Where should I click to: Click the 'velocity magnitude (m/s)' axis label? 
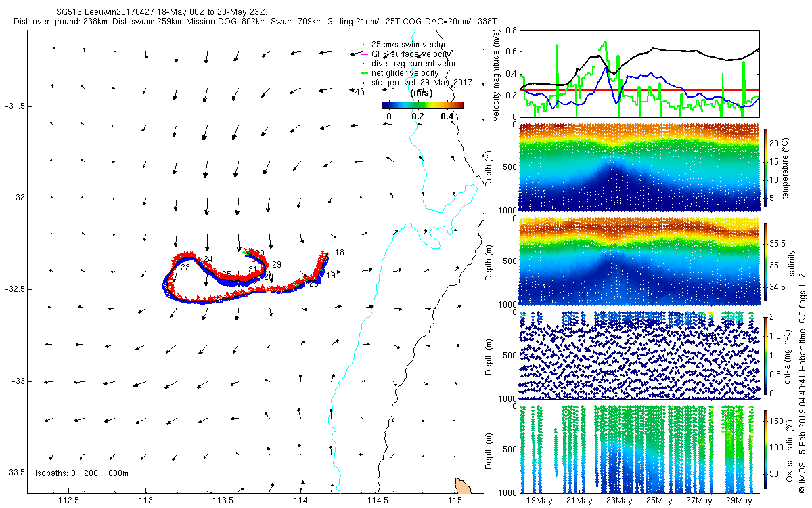[496, 76]
